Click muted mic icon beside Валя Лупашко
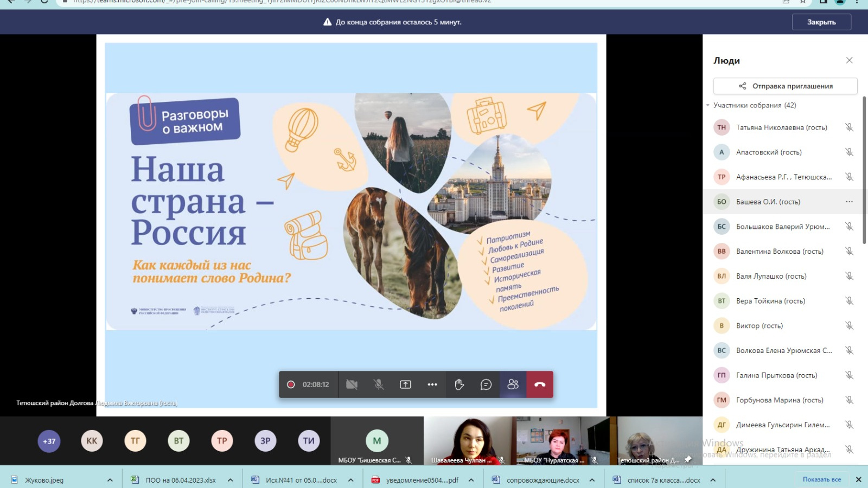 (x=849, y=276)
